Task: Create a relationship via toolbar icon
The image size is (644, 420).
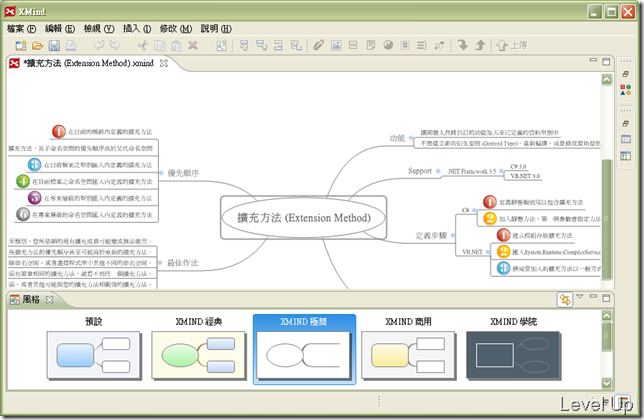Action: pyautogui.click(x=439, y=45)
